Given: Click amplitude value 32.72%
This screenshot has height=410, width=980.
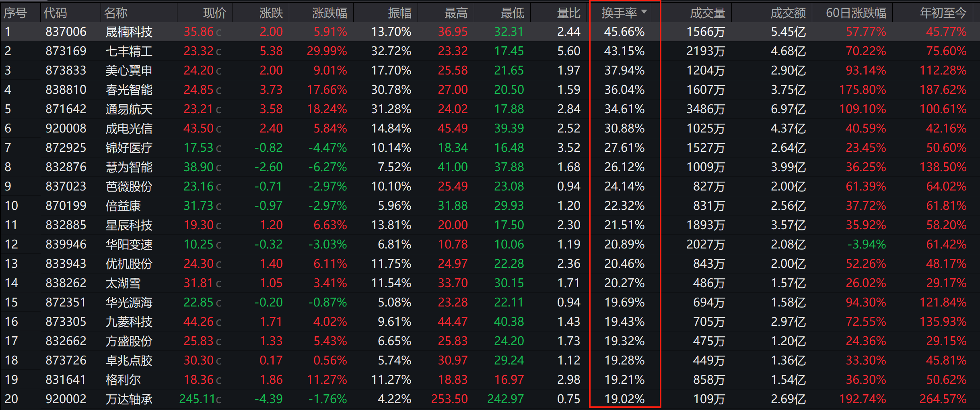Looking at the screenshot, I should 391,51.
